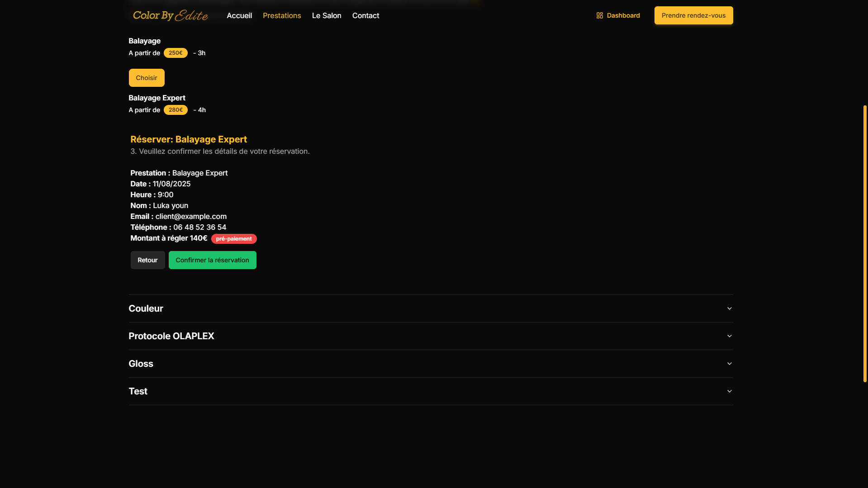Image resolution: width=868 pixels, height=488 pixels.
Task: Click the Couleur chevron arrow
Action: tap(729, 308)
